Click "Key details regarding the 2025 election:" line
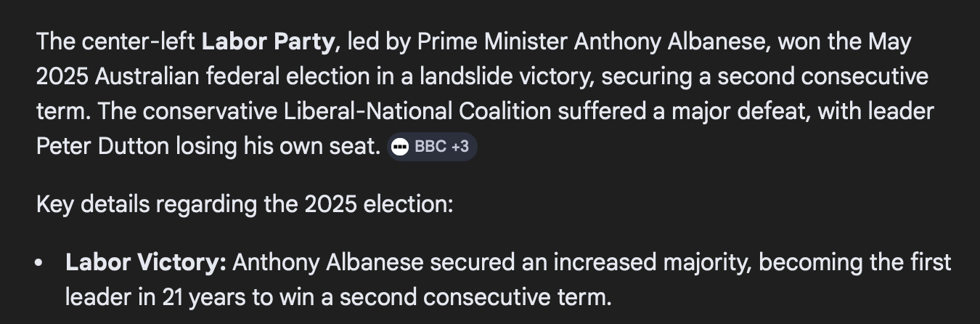980x324 pixels. [x=245, y=204]
